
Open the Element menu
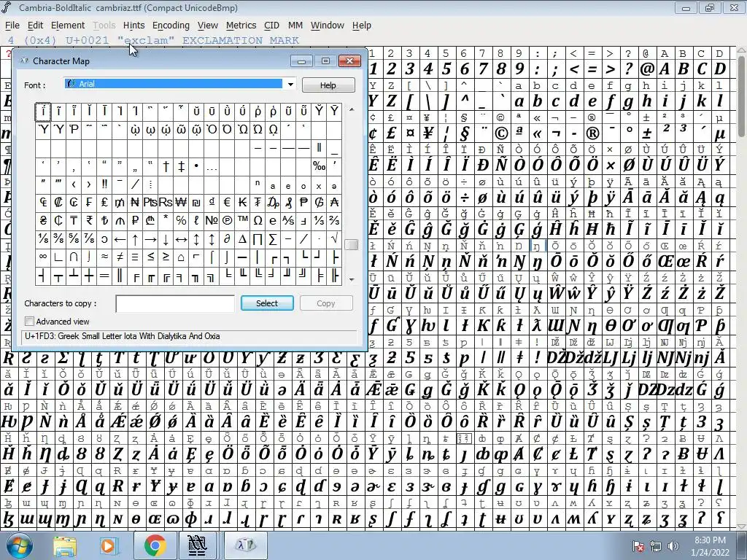[x=68, y=26]
